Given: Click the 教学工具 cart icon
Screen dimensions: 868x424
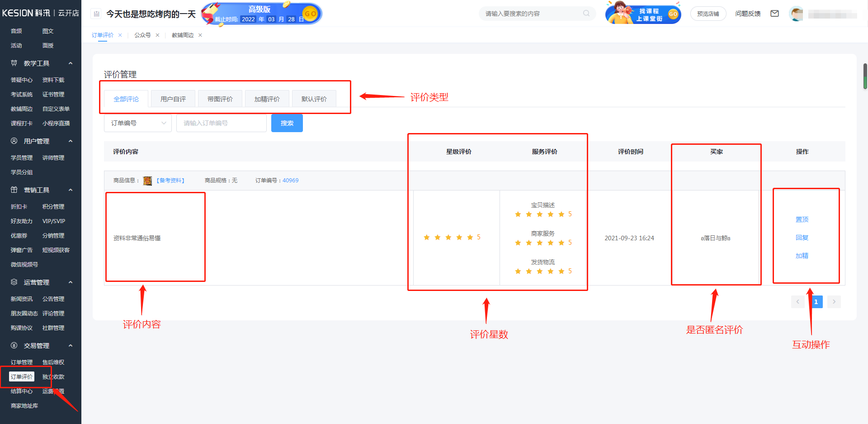Looking at the screenshot, I should pos(14,63).
